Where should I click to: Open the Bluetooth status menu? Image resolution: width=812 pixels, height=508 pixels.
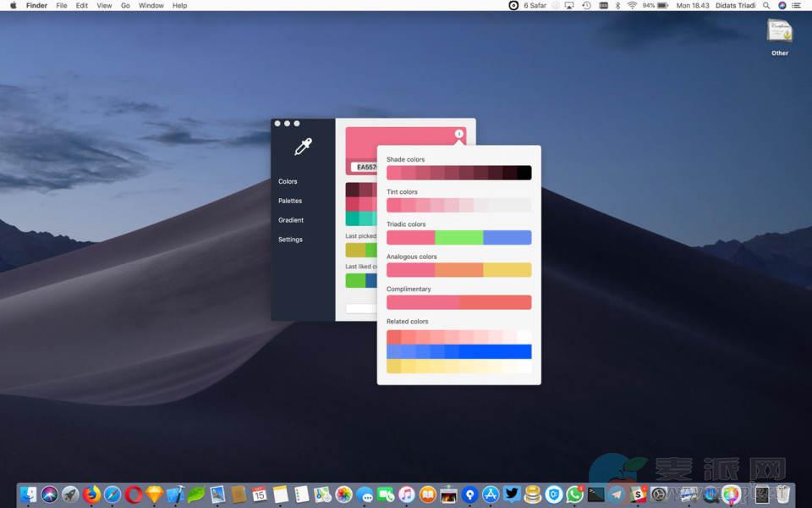pos(617,5)
